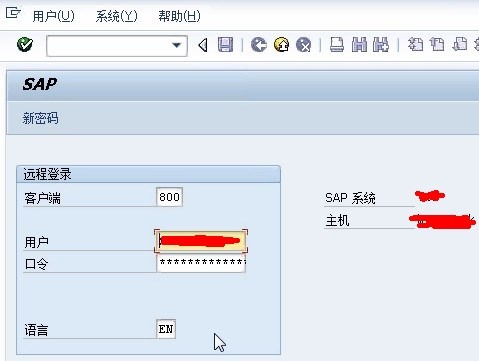Click the Previous Page icon
Screen dimensions: 479x361
point(437,44)
